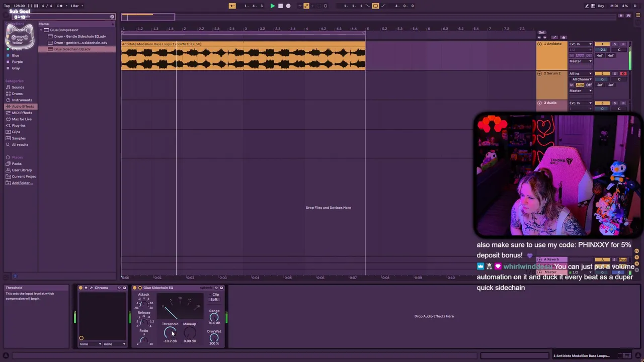The width and height of the screenshot is (644, 362).
Task: Open the Plug-Ins browser category
Action: tap(19, 126)
